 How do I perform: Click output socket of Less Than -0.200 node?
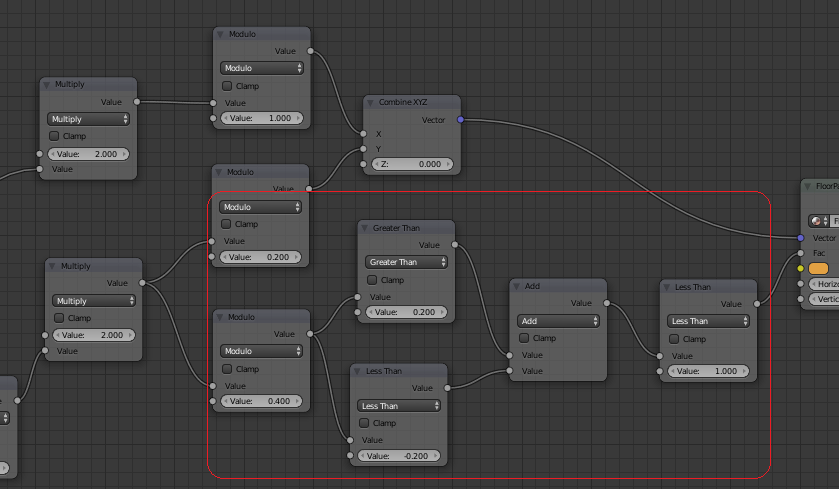pos(447,388)
